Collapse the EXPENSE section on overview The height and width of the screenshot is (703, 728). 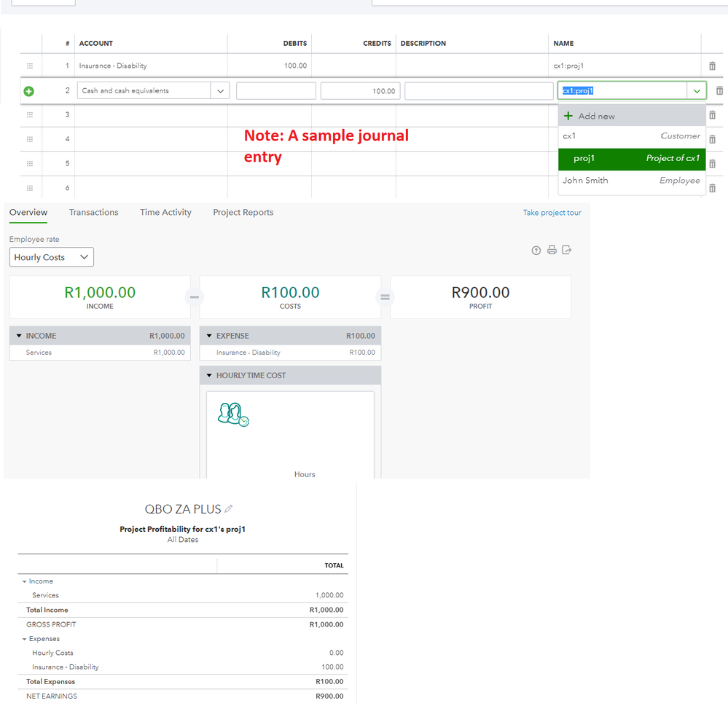209,336
